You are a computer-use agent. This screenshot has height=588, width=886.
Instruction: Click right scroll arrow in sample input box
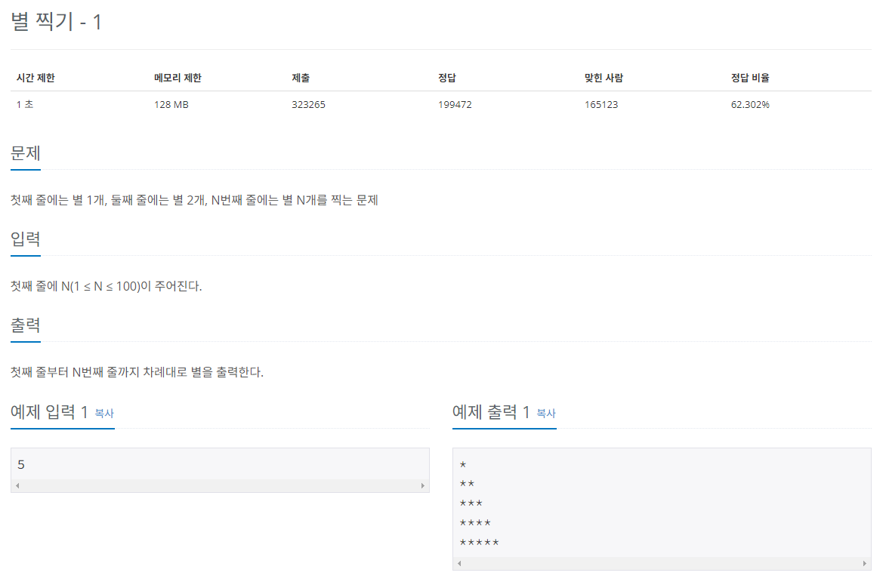point(423,486)
